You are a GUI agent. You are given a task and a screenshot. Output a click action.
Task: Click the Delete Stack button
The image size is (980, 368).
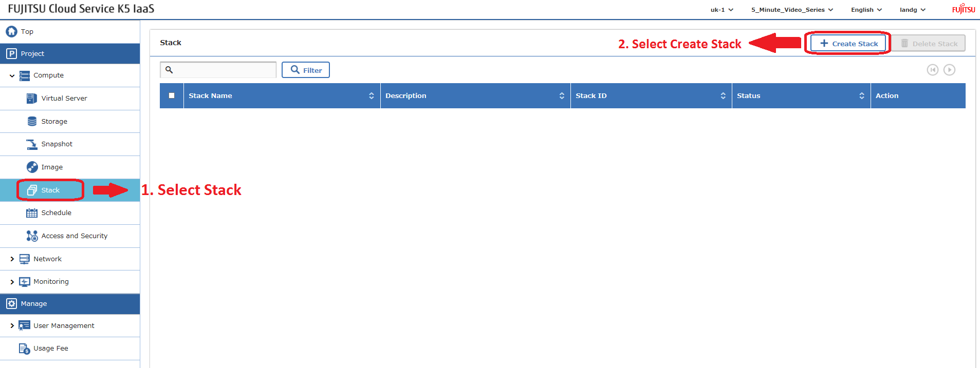tap(929, 44)
